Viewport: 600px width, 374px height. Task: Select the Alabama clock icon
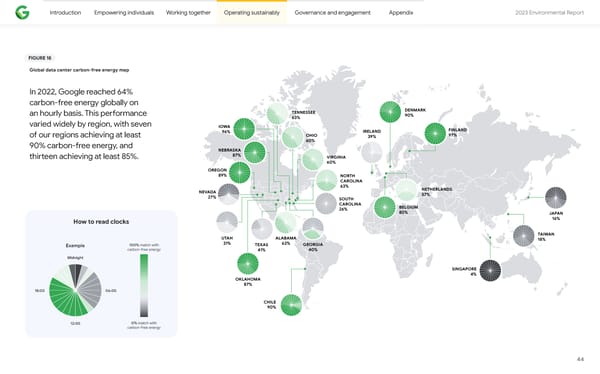(285, 222)
